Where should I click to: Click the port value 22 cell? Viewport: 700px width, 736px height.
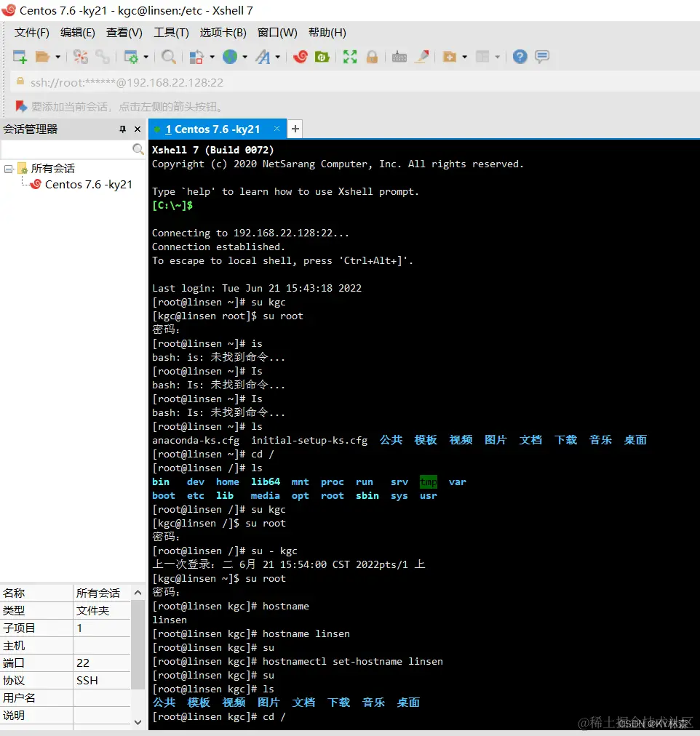tap(101, 663)
